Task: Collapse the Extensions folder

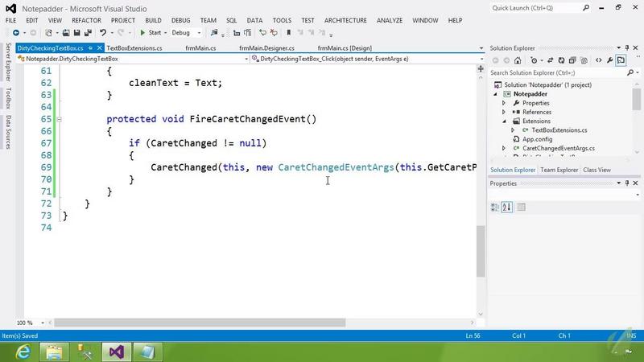Action: [x=504, y=121]
